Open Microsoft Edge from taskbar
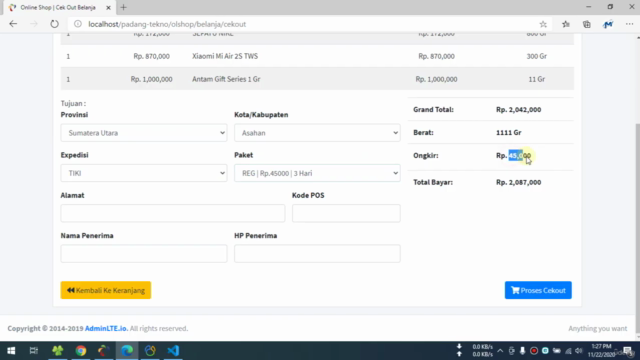The image size is (640, 360). (127, 351)
